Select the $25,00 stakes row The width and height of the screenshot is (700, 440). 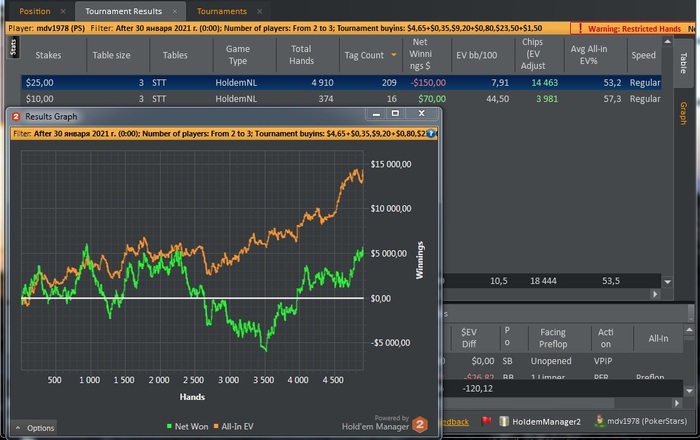(x=341, y=83)
